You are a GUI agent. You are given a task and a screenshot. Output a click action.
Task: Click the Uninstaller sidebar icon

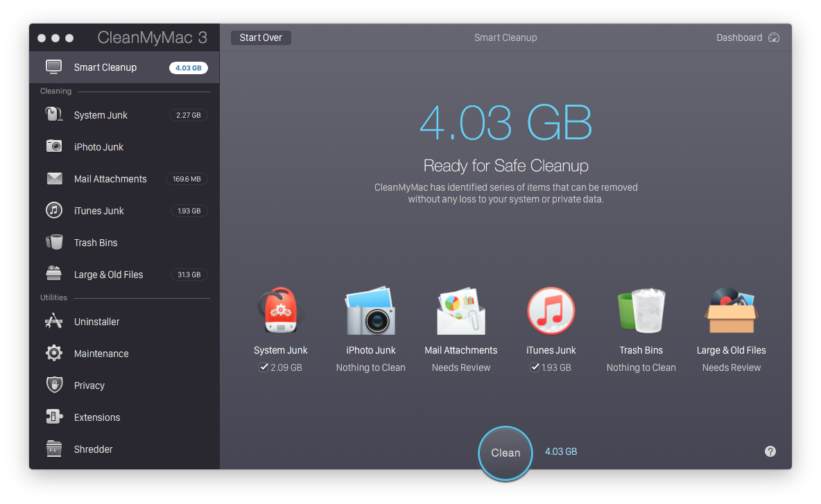(x=53, y=321)
